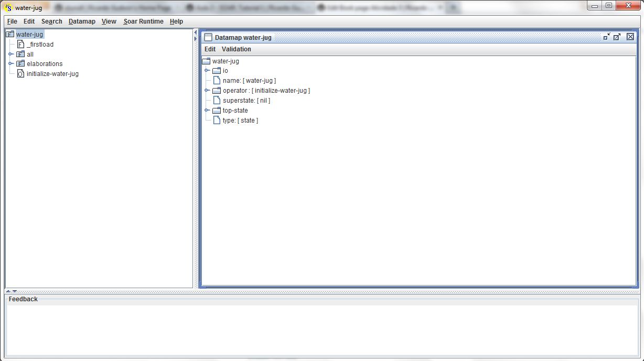The height and width of the screenshot is (361, 644).
Task: Expand the all folder in project tree
Action: [x=10, y=54]
